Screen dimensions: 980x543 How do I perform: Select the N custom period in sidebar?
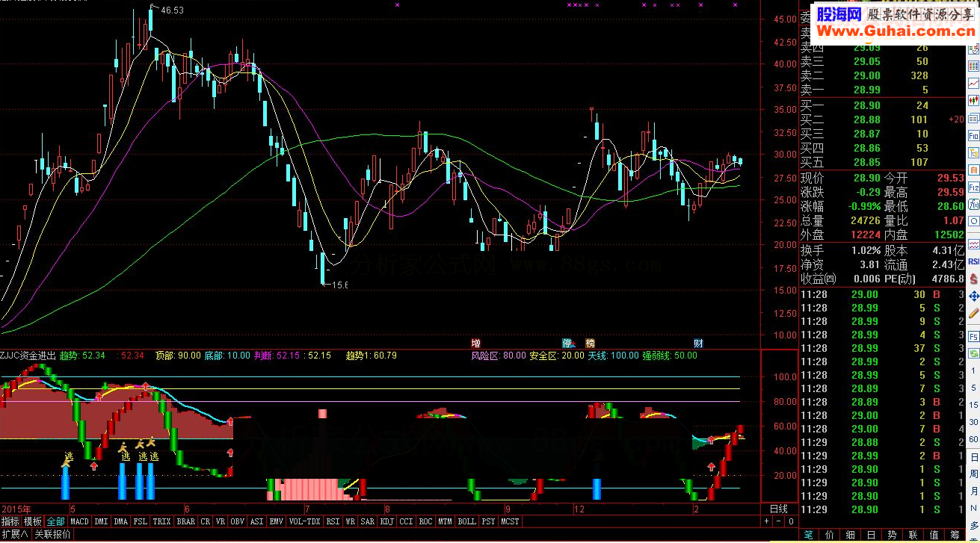coord(973,508)
